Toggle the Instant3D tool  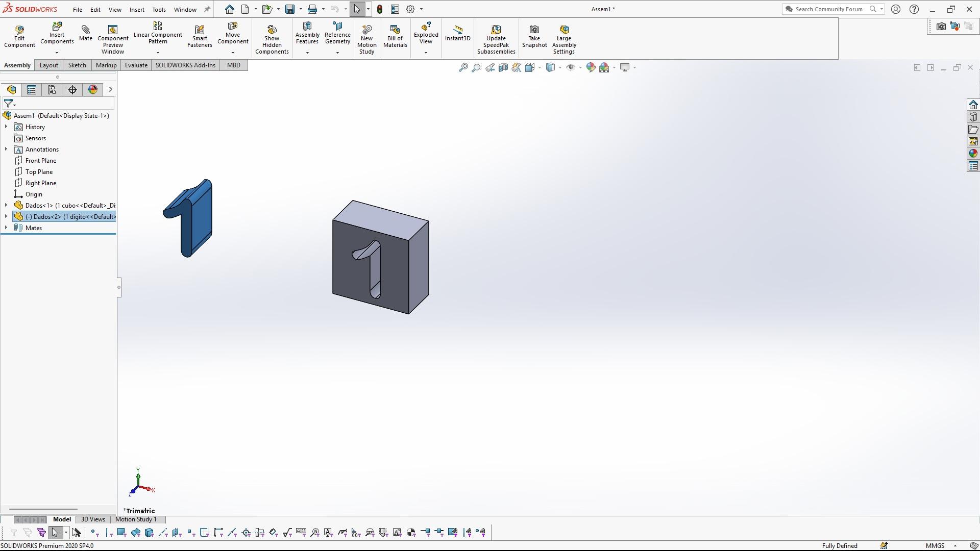(457, 33)
